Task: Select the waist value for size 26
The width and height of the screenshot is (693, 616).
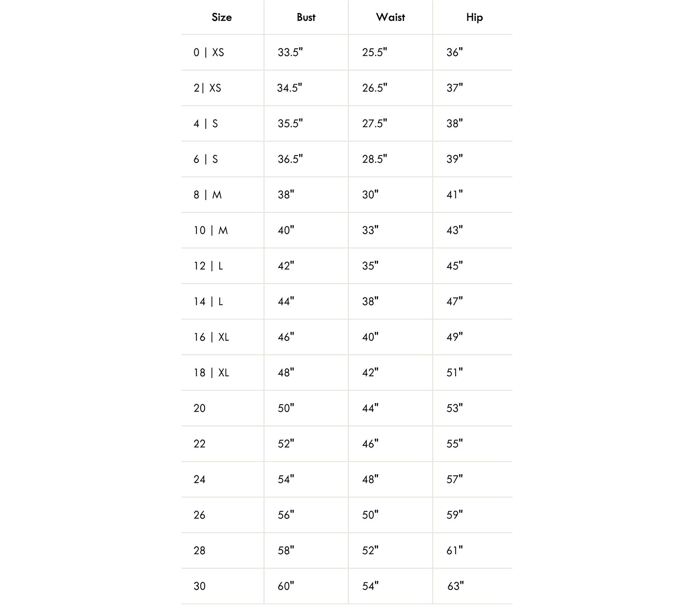Action: [x=370, y=515]
